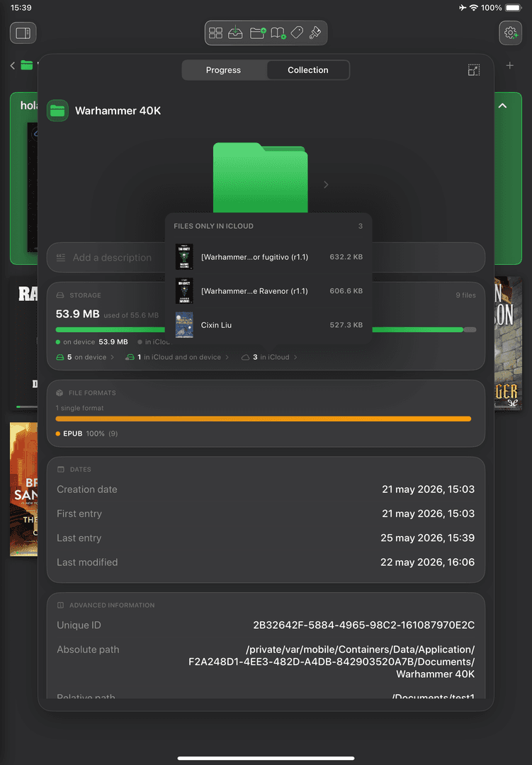Image resolution: width=532 pixels, height=765 pixels.
Task: Click the Last entry date value
Action: (x=428, y=538)
